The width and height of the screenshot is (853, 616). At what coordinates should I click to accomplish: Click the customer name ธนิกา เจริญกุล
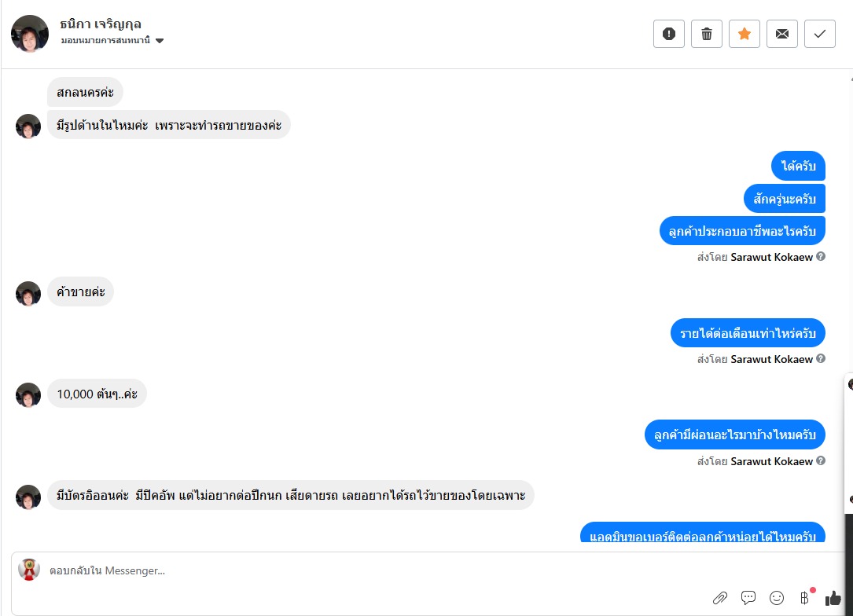101,24
